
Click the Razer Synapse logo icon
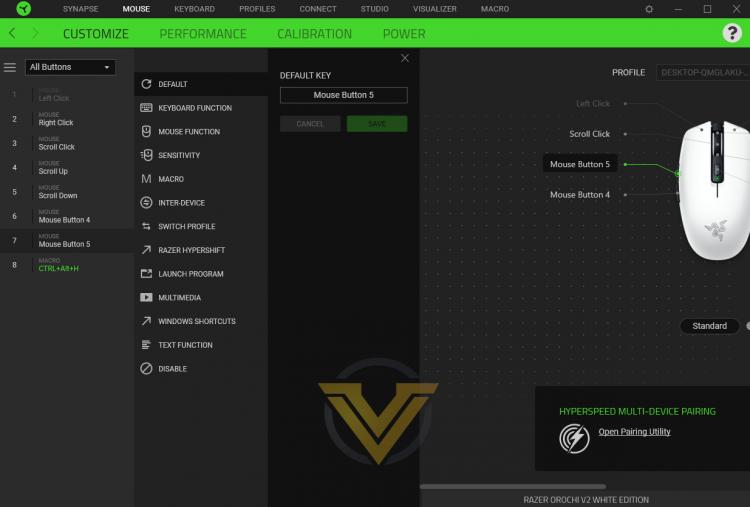pos(23,9)
